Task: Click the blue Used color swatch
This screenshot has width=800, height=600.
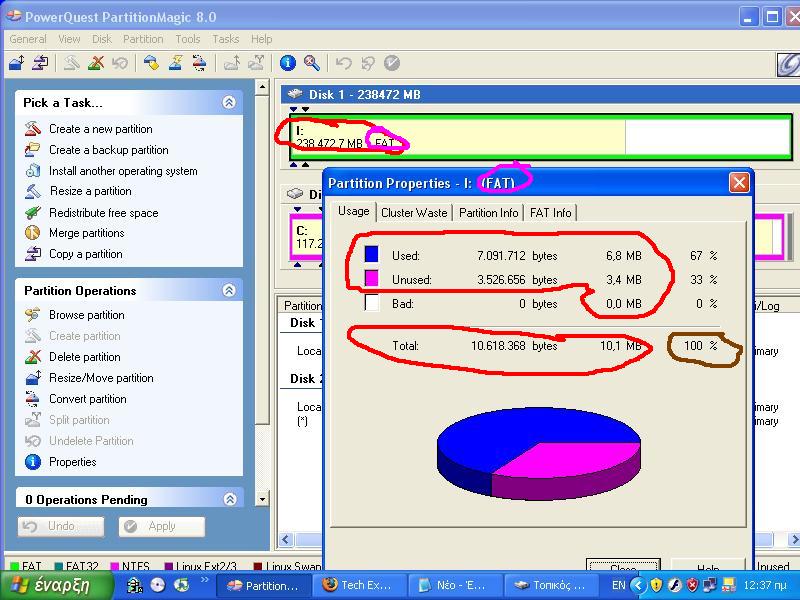Action: [371, 255]
